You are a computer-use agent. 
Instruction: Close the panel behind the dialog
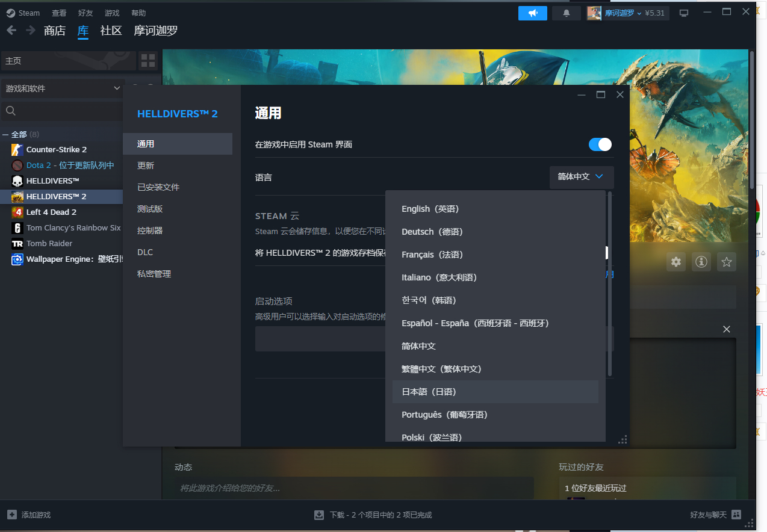click(x=727, y=329)
